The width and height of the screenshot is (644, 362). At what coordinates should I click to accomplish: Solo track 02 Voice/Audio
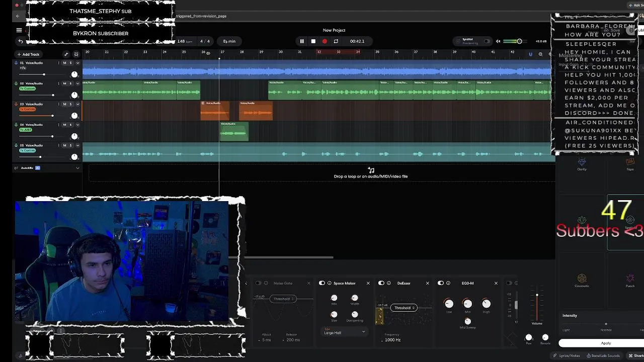(x=70, y=83)
